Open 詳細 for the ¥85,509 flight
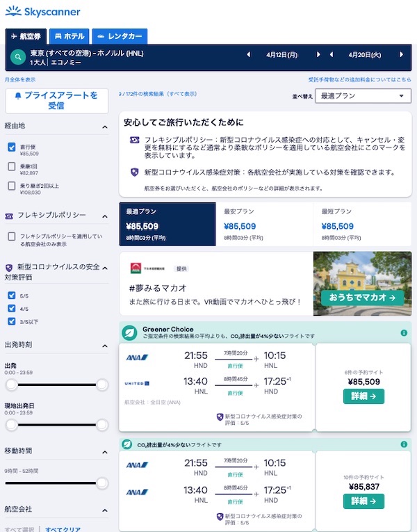Image resolution: width=417 pixels, height=532 pixels. pos(363,396)
